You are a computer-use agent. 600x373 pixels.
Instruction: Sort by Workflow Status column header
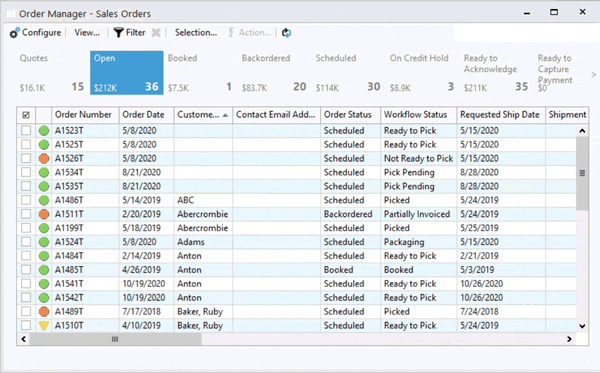coord(419,115)
